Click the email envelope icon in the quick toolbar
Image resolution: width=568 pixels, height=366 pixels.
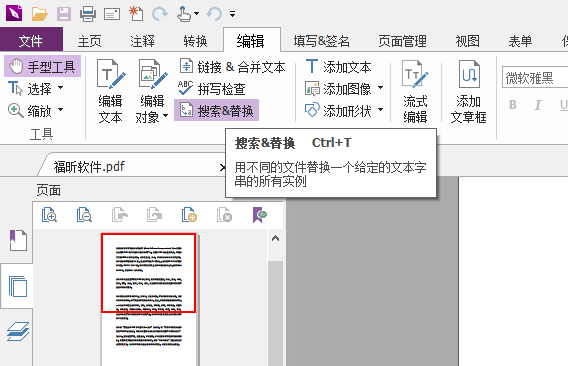tap(112, 14)
